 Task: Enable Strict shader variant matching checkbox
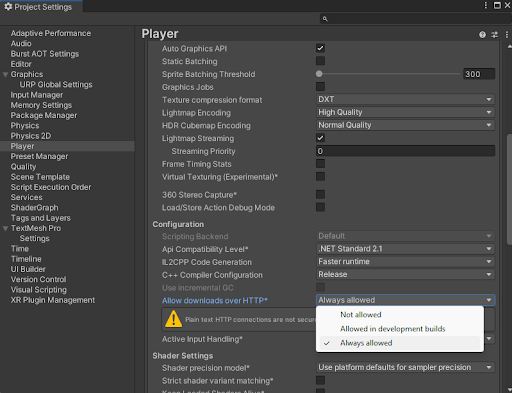320,380
